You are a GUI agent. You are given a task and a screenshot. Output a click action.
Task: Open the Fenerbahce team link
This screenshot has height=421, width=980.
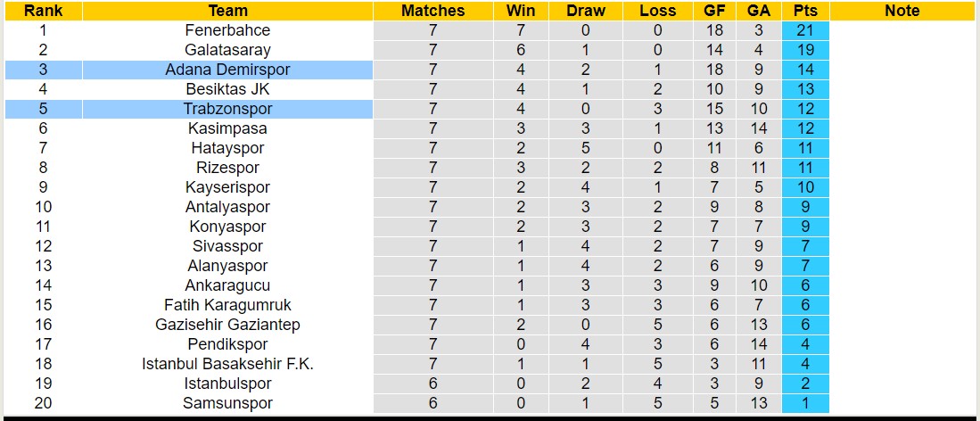point(227,30)
